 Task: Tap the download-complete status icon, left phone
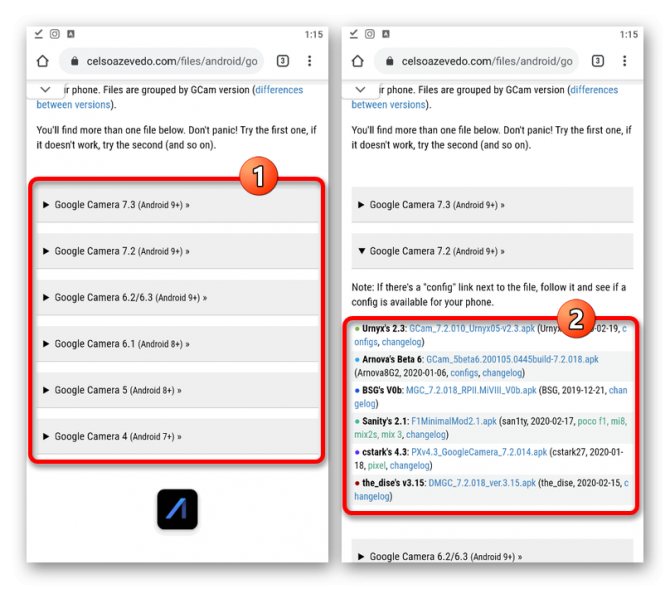[38, 34]
